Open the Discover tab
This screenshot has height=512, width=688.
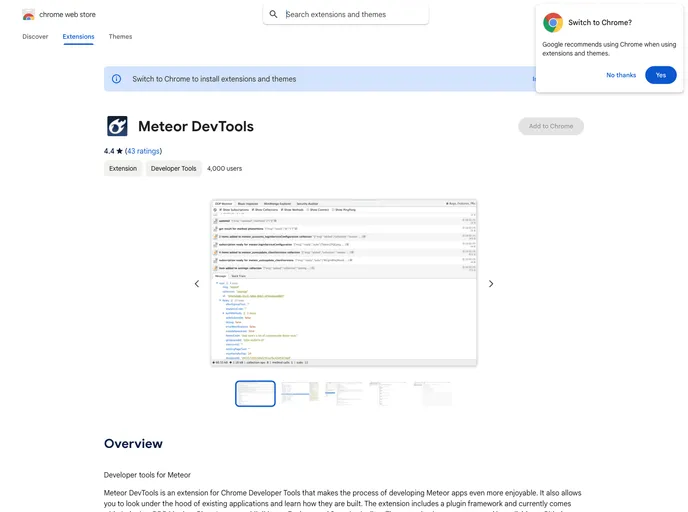coord(35,36)
